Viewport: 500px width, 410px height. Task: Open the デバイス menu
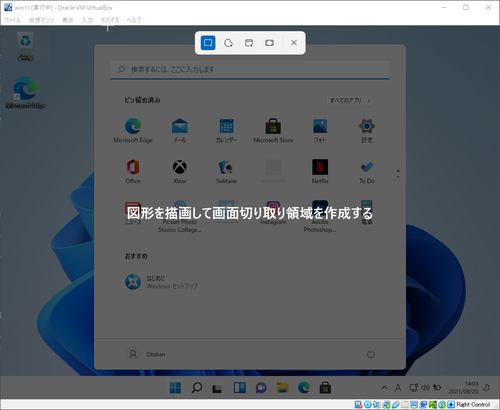(110, 20)
